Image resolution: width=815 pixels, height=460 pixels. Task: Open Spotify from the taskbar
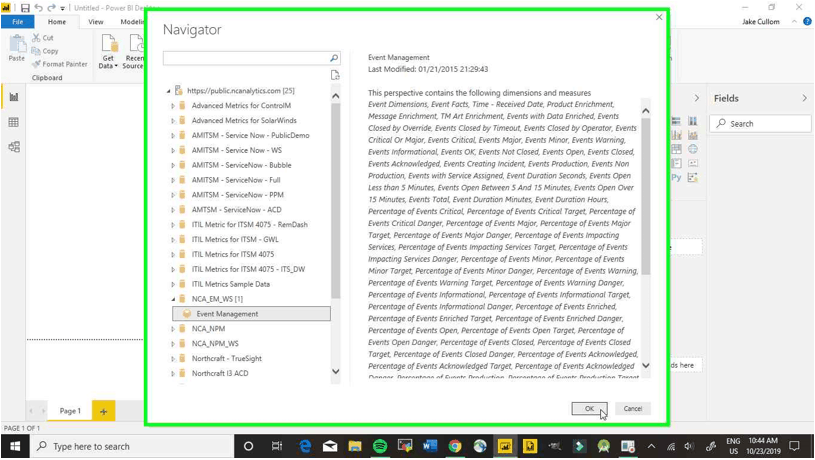pos(380,446)
